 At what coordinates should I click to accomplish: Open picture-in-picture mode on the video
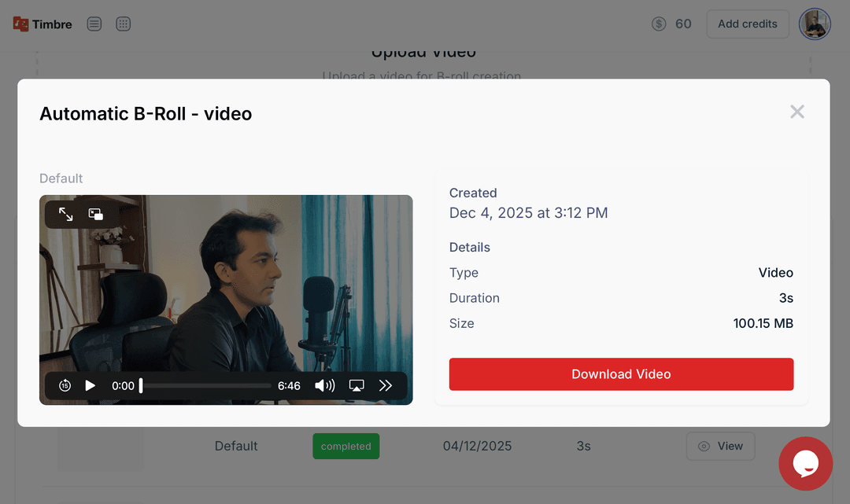point(96,213)
